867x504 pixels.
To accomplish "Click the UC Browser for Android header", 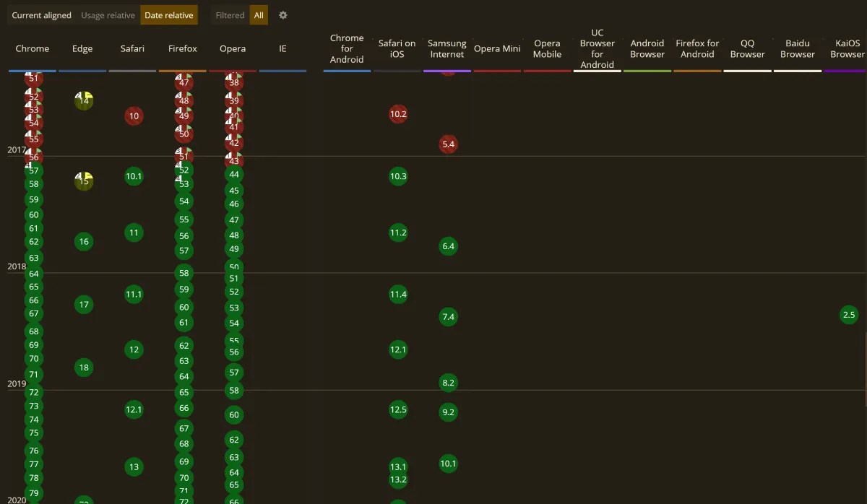I will point(597,48).
